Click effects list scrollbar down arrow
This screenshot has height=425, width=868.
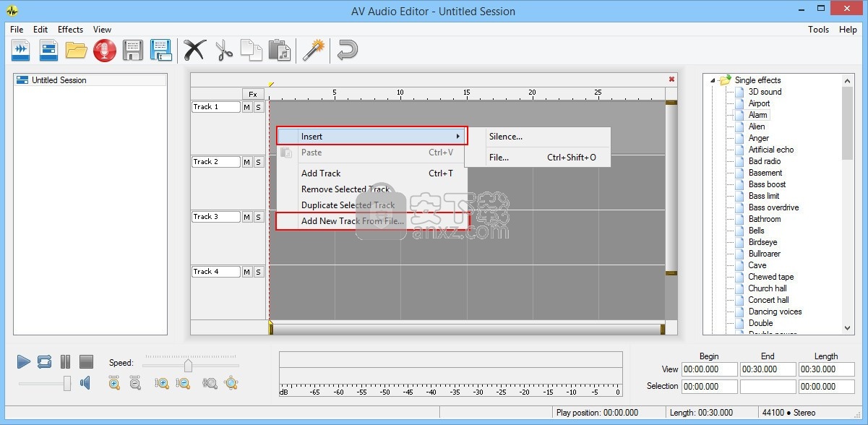[x=848, y=328]
